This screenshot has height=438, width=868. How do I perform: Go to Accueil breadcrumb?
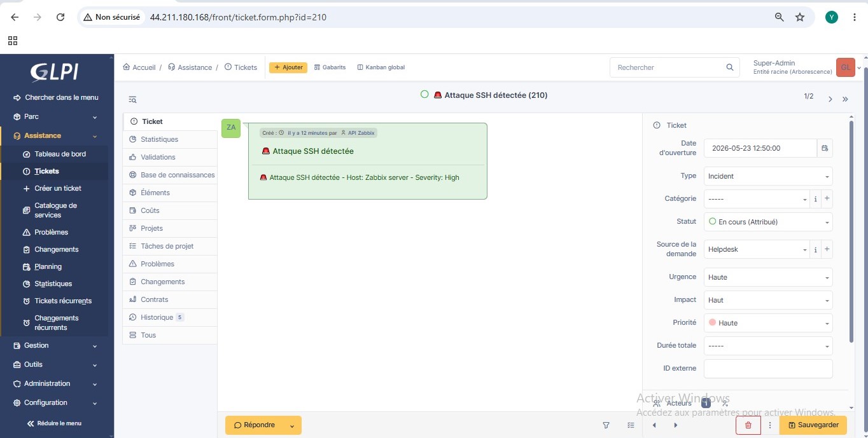[x=139, y=67]
